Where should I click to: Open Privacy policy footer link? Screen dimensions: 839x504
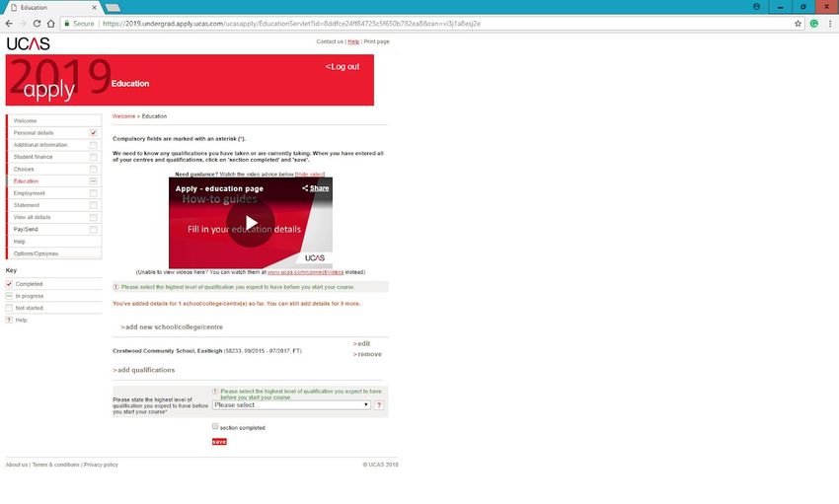click(x=101, y=465)
